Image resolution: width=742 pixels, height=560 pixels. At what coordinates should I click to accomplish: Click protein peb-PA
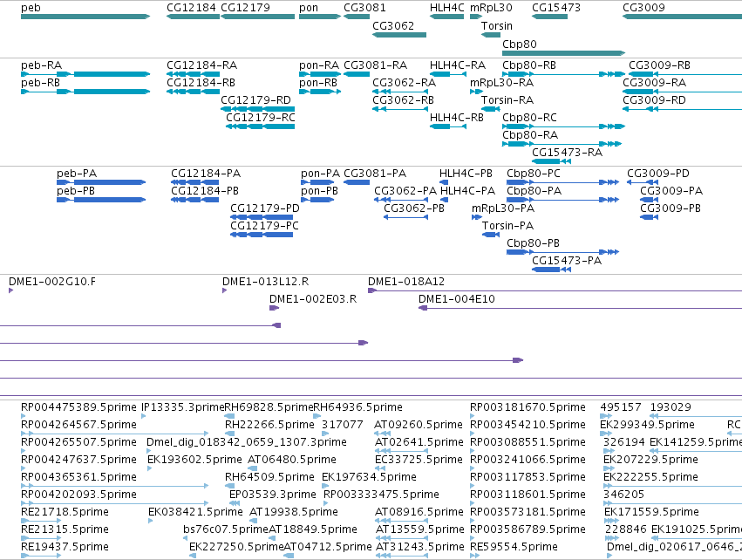click(x=77, y=174)
